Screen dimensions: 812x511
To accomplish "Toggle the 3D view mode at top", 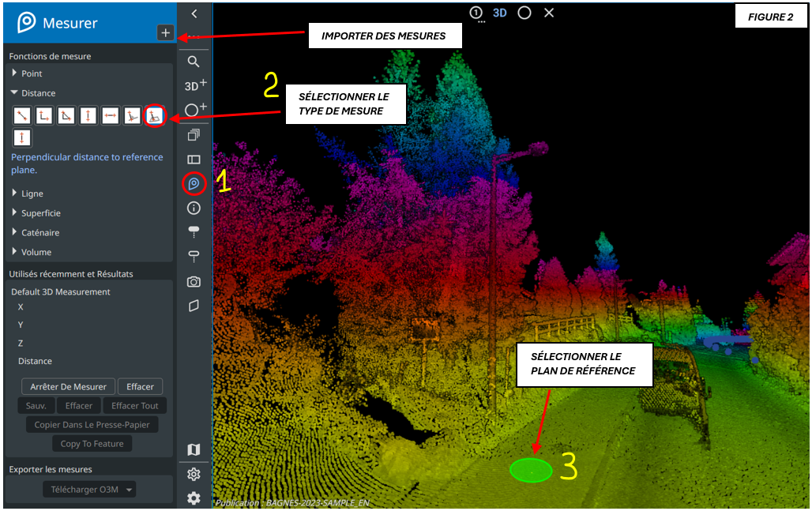I will point(500,13).
